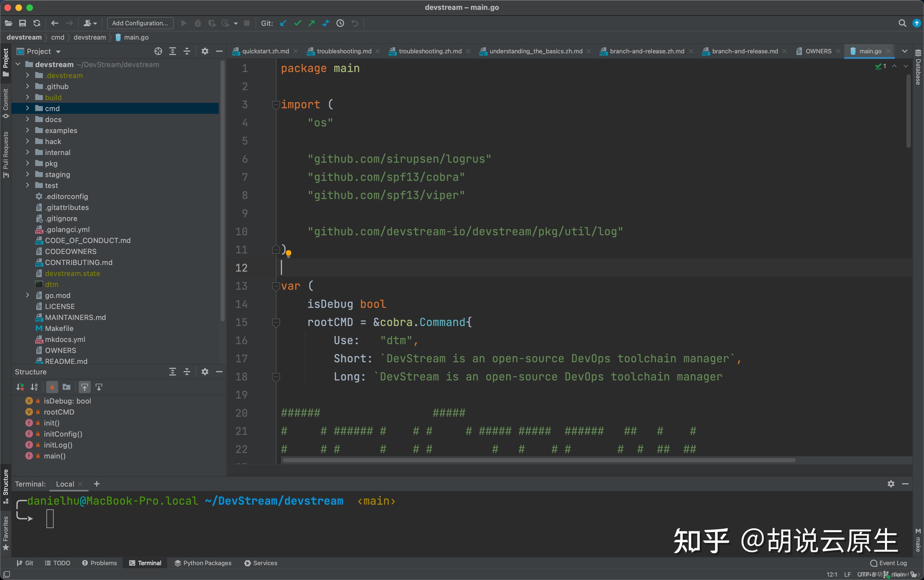Run the application with the green play icon

pos(184,23)
